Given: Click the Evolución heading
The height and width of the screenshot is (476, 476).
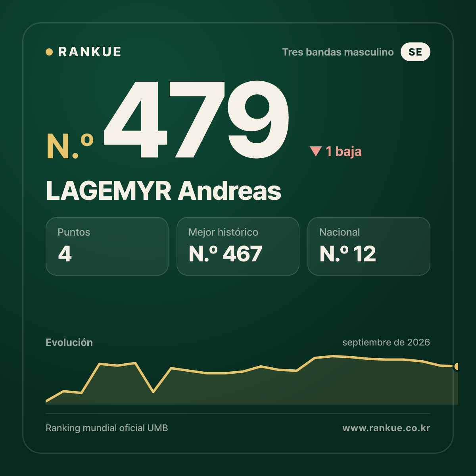Looking at the screenshot, I should (x=69, y=343).
